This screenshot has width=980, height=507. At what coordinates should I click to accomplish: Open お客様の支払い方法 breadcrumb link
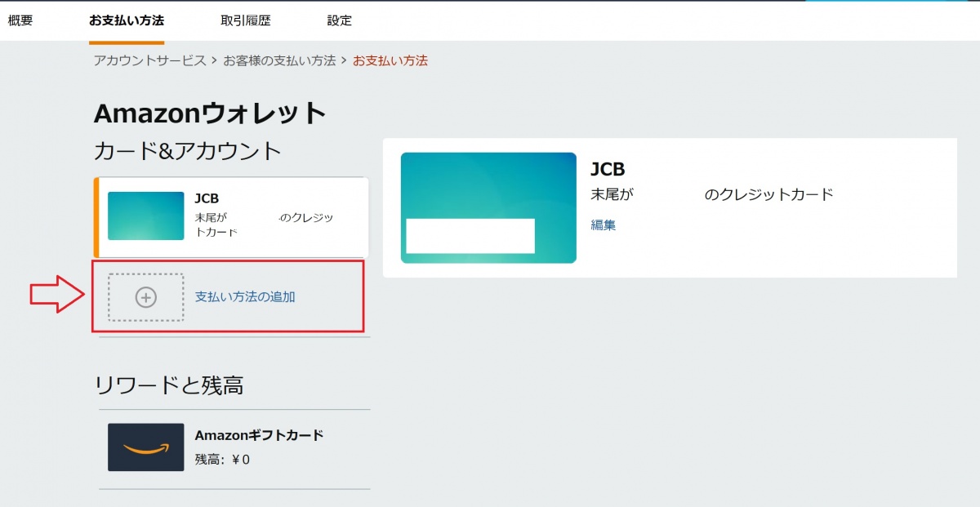280,60
